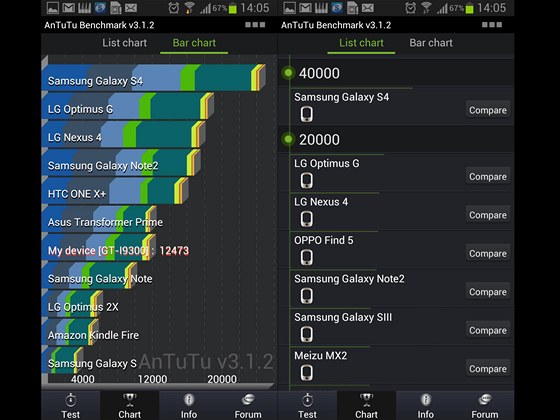Viewport: 560px width, 420px height.
Task: Compare with Samsung Galaxy S4
Action: click(488, 110)
